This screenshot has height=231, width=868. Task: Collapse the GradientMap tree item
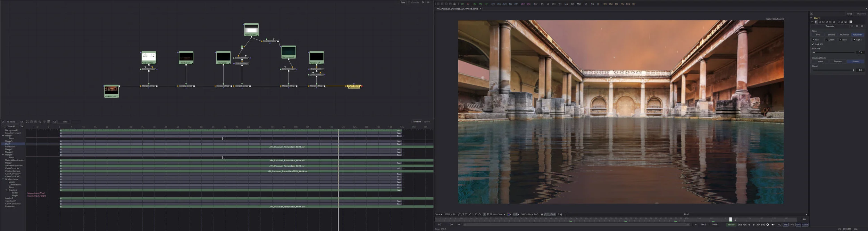coord(3,179)
